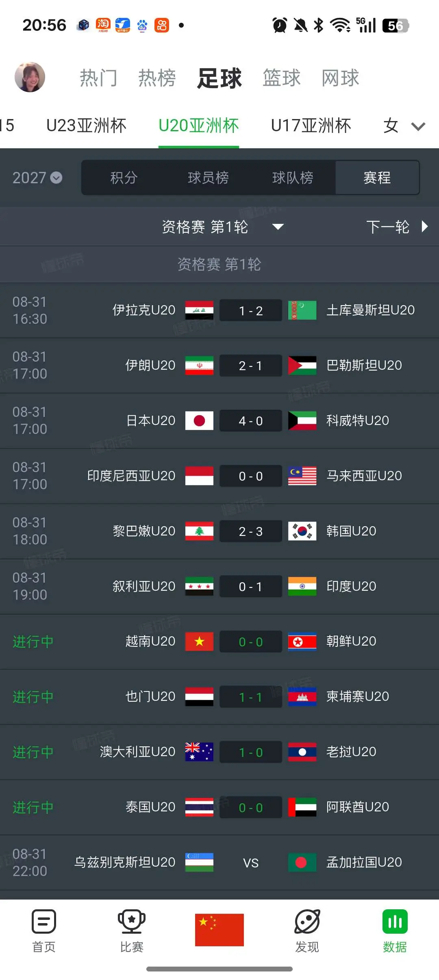Tap the Korea U20 flag icon
Viewport: 439px width, 980px height.
[x=302, y=531]
